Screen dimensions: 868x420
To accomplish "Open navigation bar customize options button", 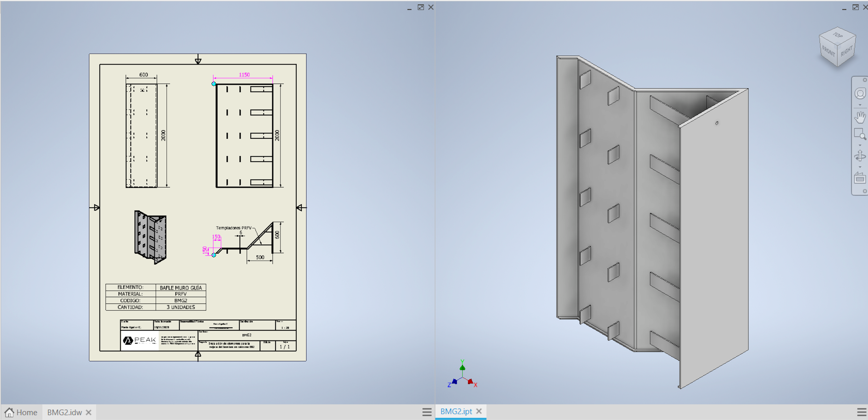I will tap(865, 191).
